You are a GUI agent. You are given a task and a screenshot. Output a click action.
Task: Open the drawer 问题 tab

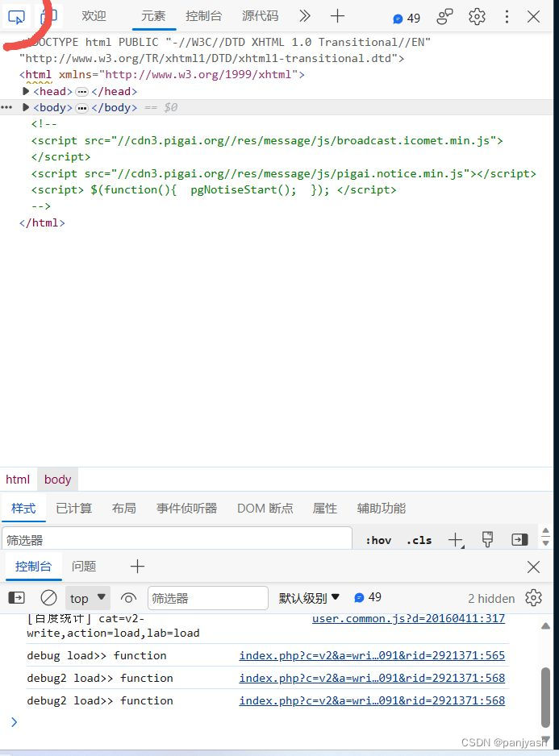tap(84, 566)
